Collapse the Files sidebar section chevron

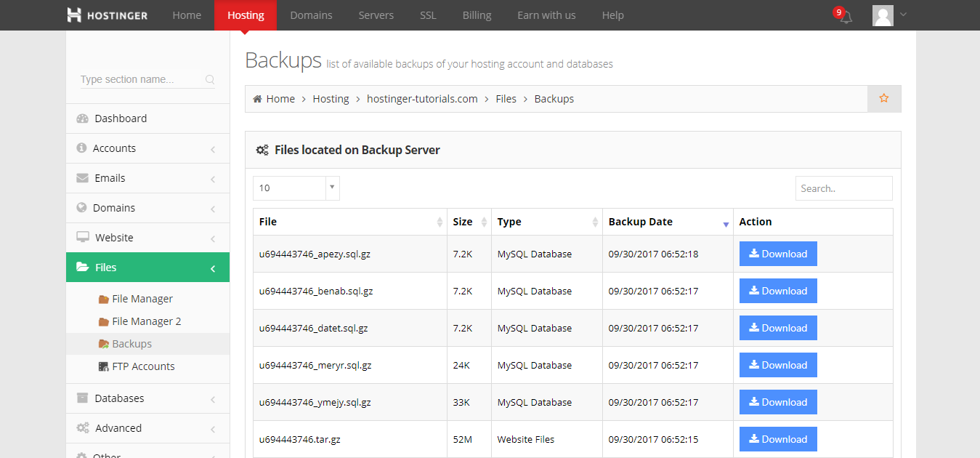point(213,268)
